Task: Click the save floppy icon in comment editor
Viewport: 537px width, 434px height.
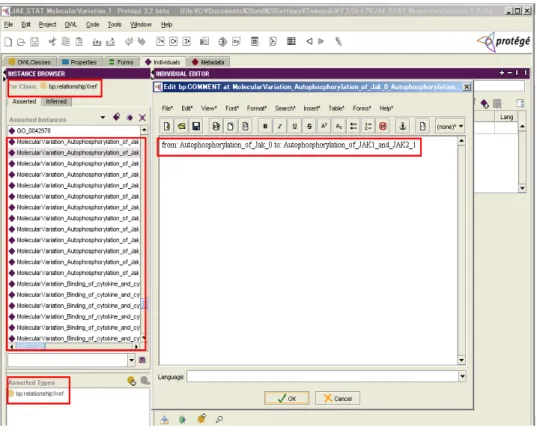Action: tap(196, 126)
